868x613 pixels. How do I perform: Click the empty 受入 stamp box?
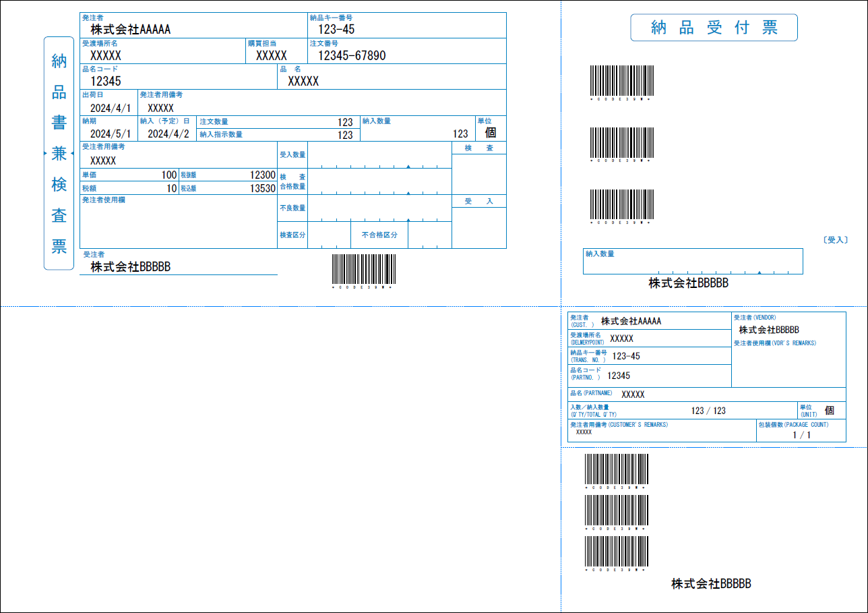tap(478, 227)
